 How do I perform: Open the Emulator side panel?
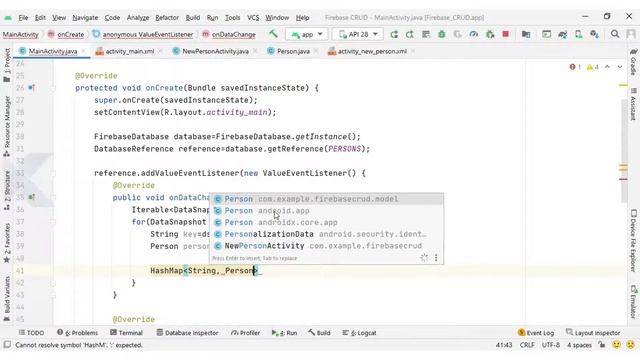(633, 302)
